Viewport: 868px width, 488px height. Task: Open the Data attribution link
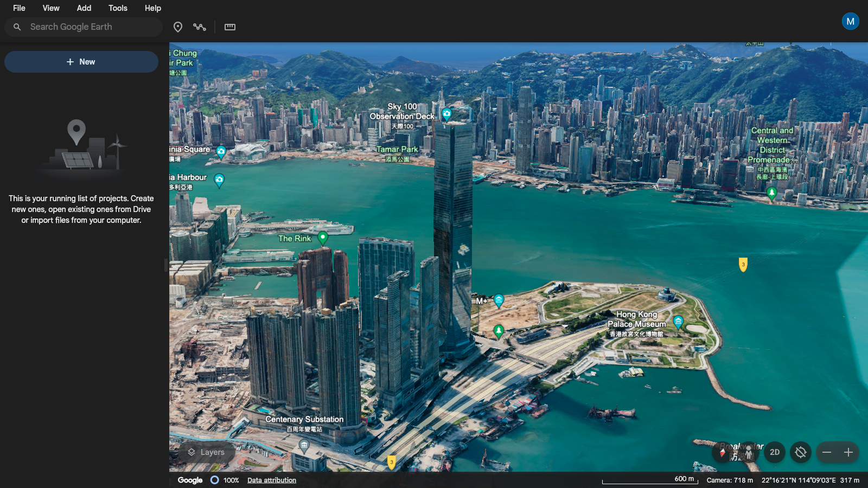point(272,480)
